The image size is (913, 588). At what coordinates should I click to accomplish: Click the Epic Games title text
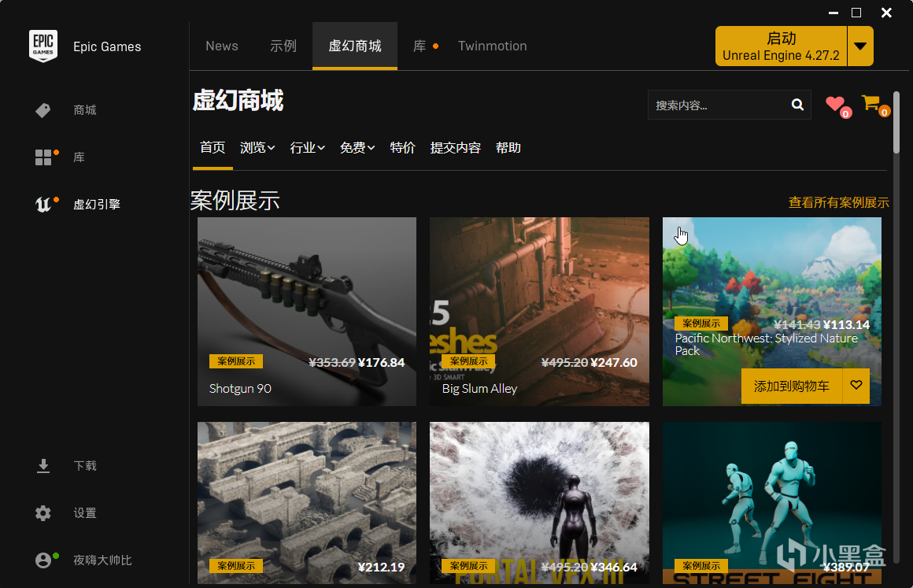107,46
